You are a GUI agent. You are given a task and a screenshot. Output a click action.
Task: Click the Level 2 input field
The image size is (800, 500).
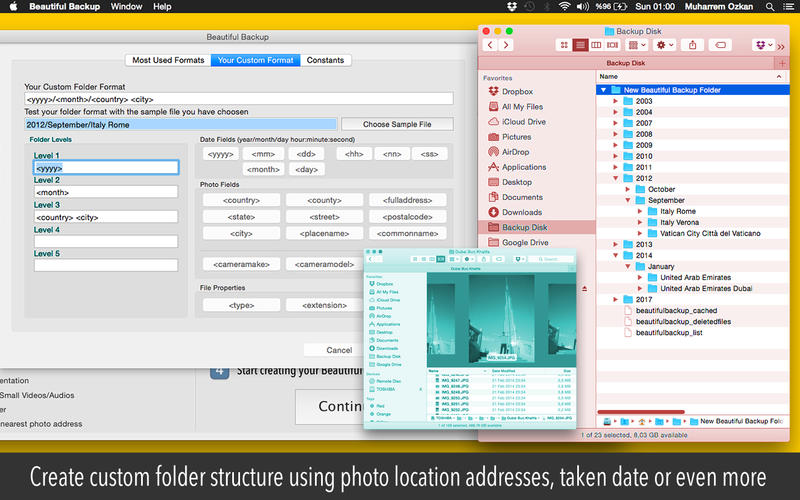106,192
